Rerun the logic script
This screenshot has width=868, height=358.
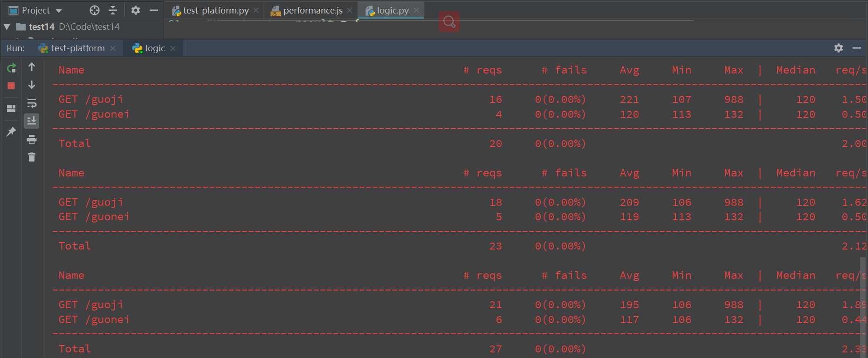pos(11,68)
